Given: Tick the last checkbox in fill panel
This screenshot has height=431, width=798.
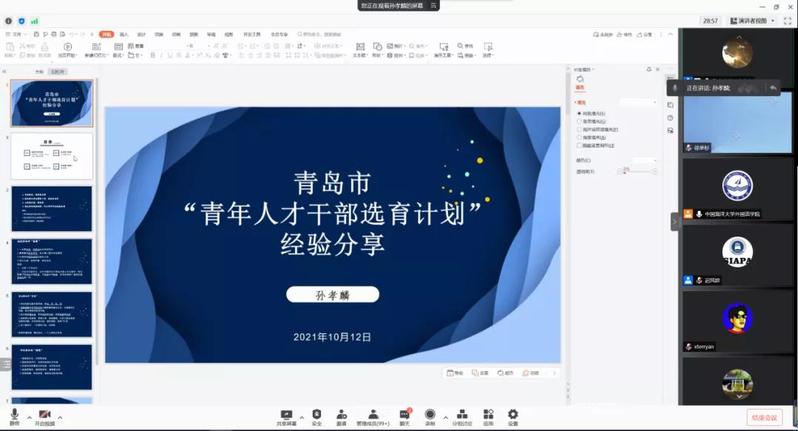Looking at the screenshot, I should [x=579, y=146].
